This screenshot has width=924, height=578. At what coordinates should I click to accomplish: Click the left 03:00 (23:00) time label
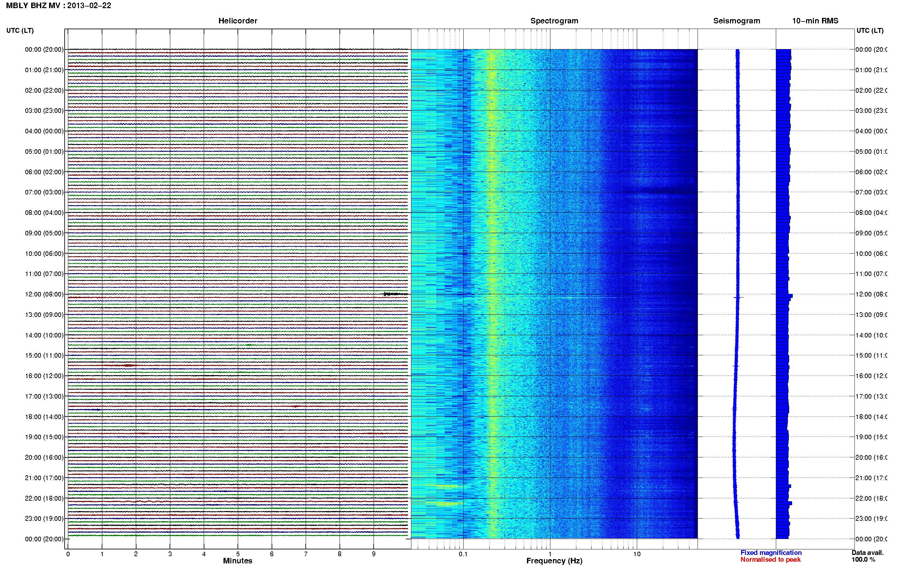coord(44,111)
